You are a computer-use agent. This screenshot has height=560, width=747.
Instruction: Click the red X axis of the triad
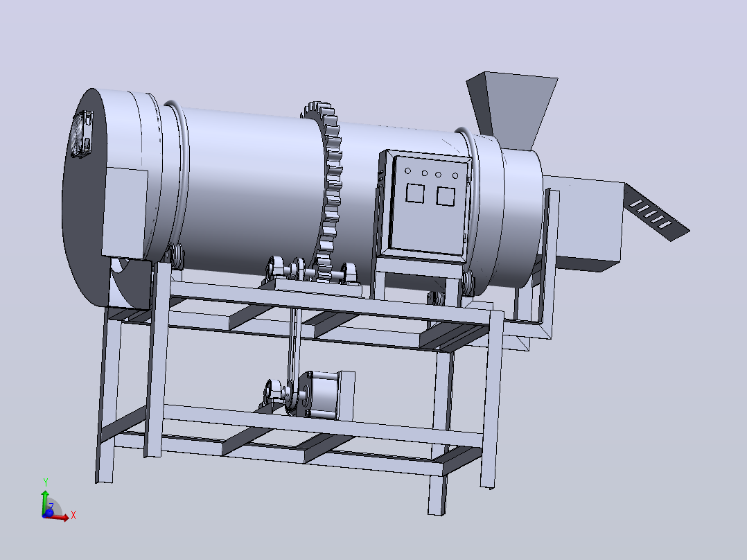[61, 517]
